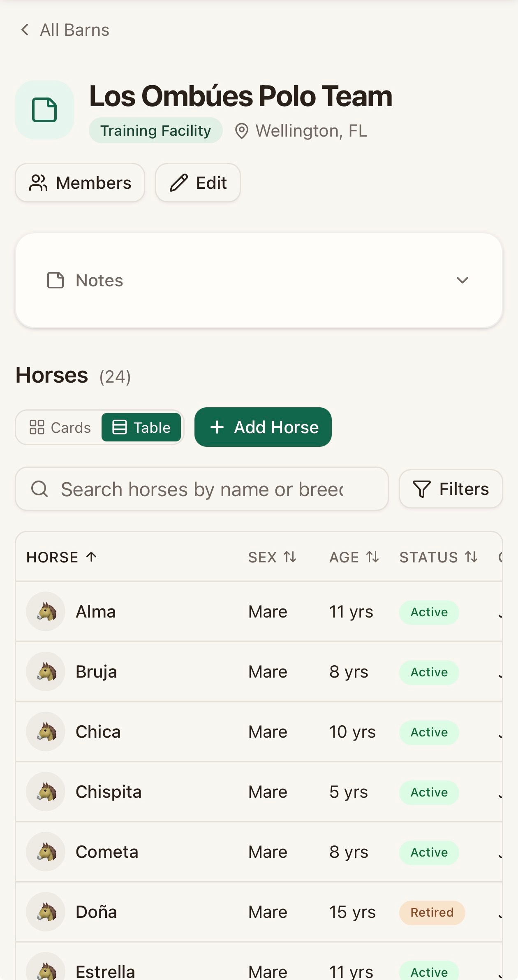The height and width of the screenshot is (980, 518).
Task: Switch to Table view
Action: click(141, 427)
